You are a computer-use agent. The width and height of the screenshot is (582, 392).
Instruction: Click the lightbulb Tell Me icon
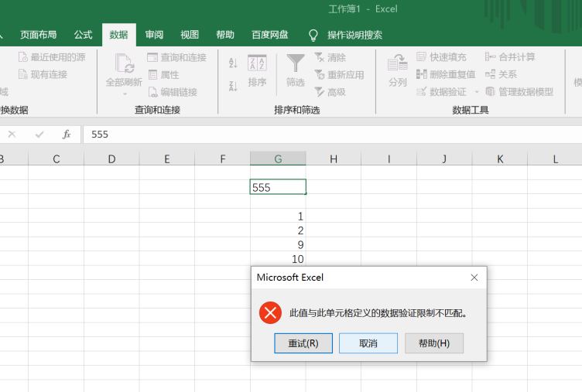click(x=313, y=36)
